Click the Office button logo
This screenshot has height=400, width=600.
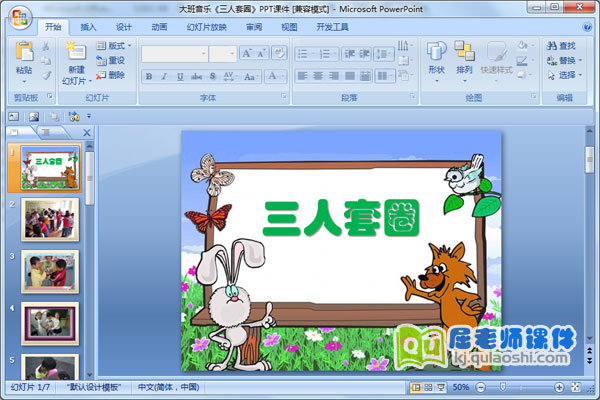pyautogui.click(x=20, y=18)
